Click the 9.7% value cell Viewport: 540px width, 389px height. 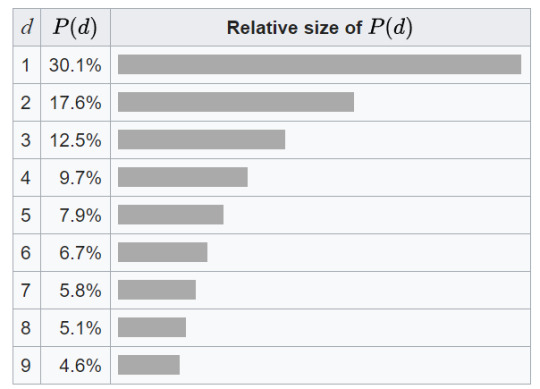pos(75,177)
